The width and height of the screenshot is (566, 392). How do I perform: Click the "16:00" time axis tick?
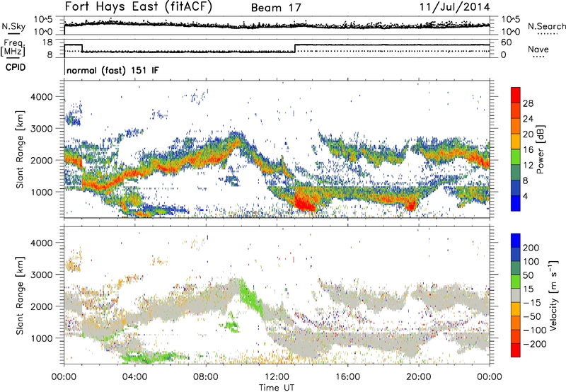[347, 377]
